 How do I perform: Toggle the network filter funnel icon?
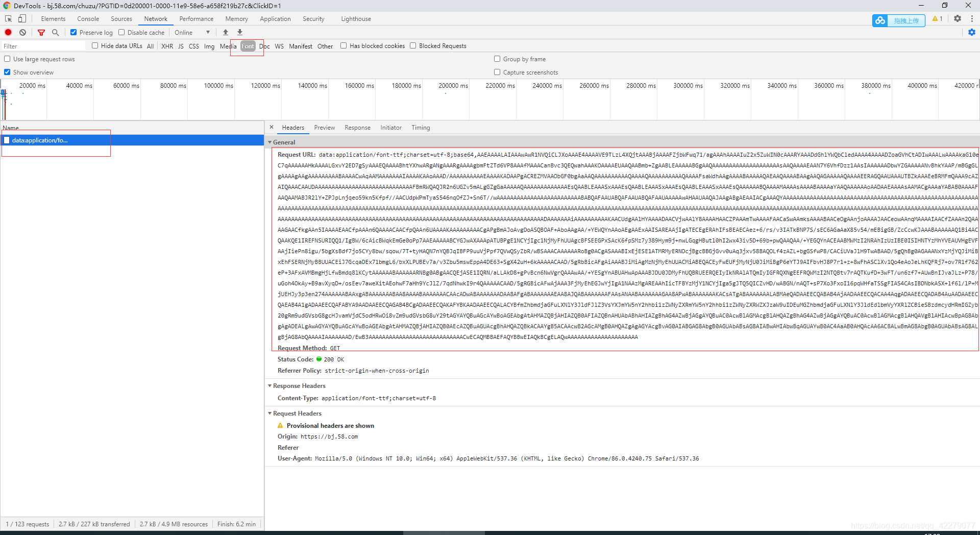tap(41, 32)
